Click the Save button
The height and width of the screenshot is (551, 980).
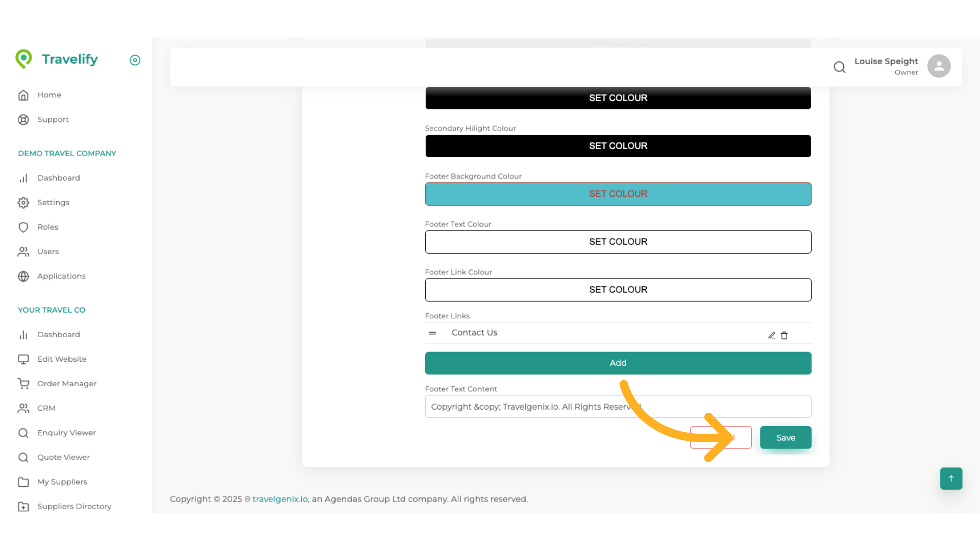point(786,437)
